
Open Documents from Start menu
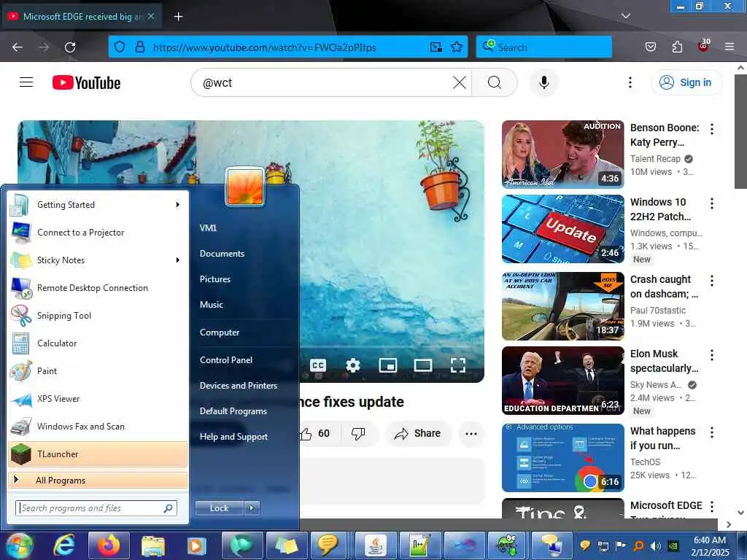222,254
